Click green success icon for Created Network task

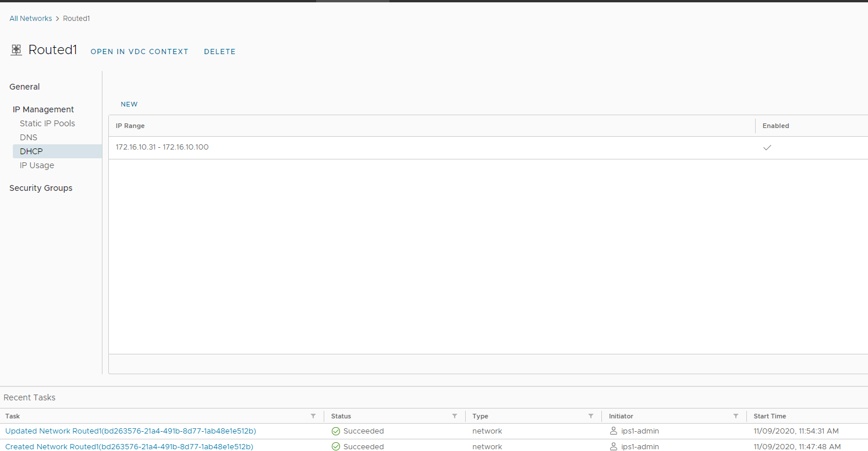point(336,446)
